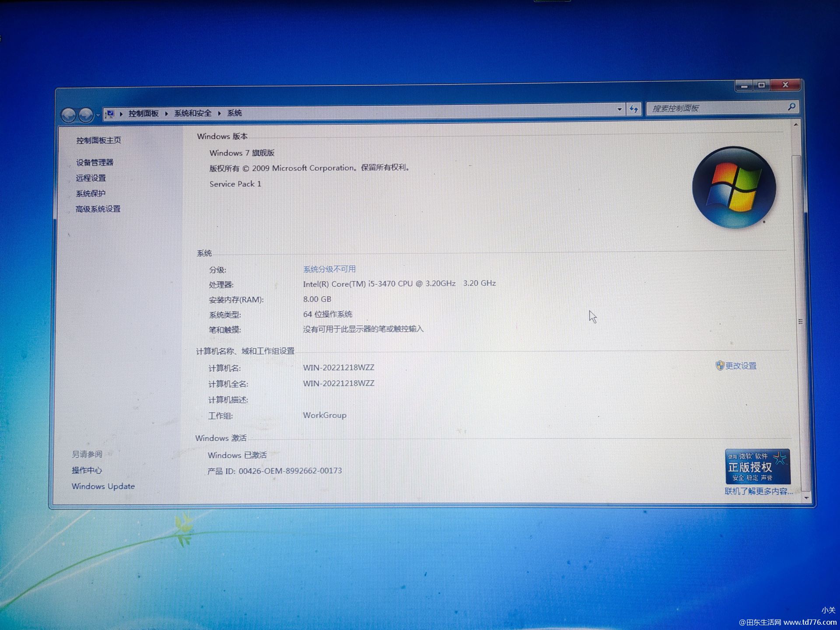840x630 pixels.
Task: Expand the arrow after 系统和安全 breadcrumb
Action: pyautogui.click(x=220, y=113)
